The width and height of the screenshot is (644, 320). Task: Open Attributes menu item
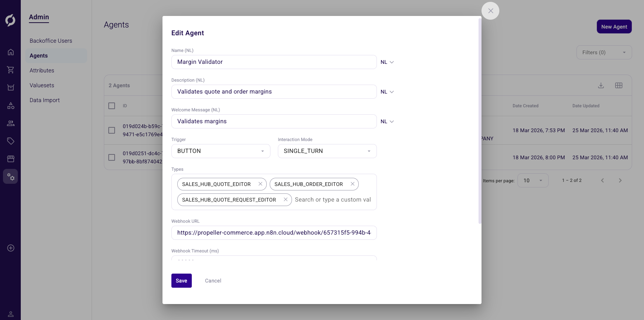[x=42, y=71]
